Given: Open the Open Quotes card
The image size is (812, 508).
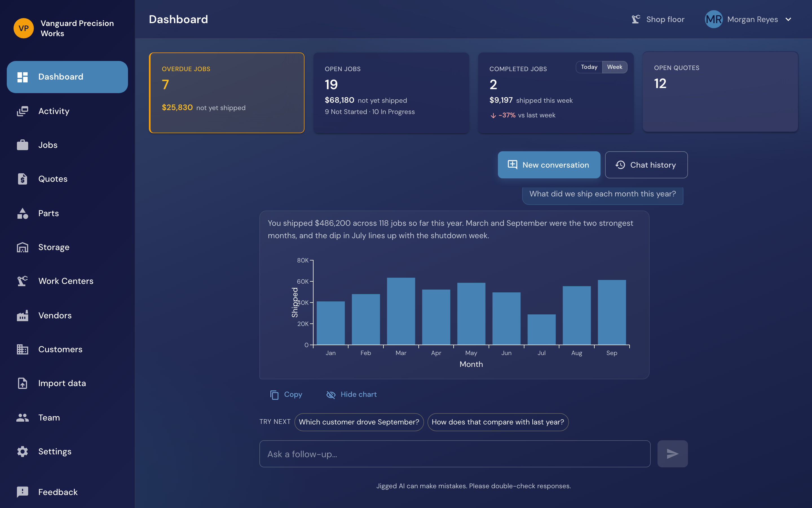Looking at the screenshot, I should (720, 92).
